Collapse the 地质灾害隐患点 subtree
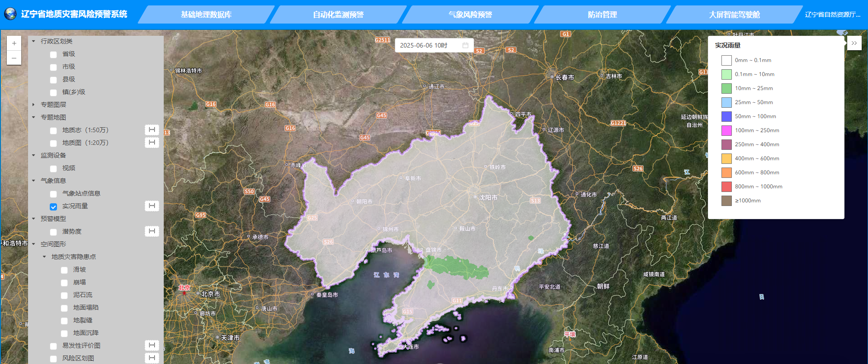 tap(44, 257)
